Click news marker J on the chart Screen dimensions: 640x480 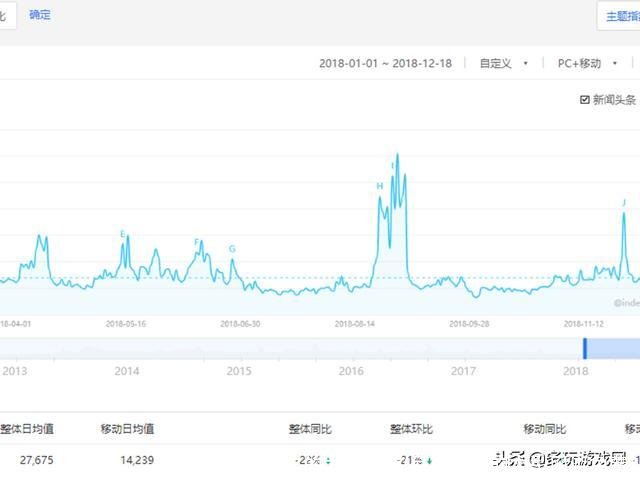pyautogui.click(x=624, y=202)
